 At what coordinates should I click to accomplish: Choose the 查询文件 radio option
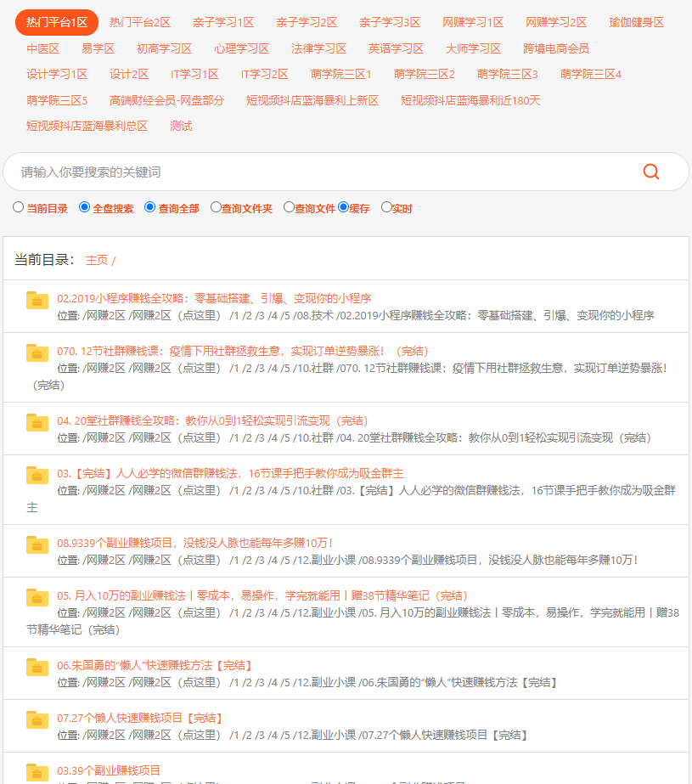[289, 207]
